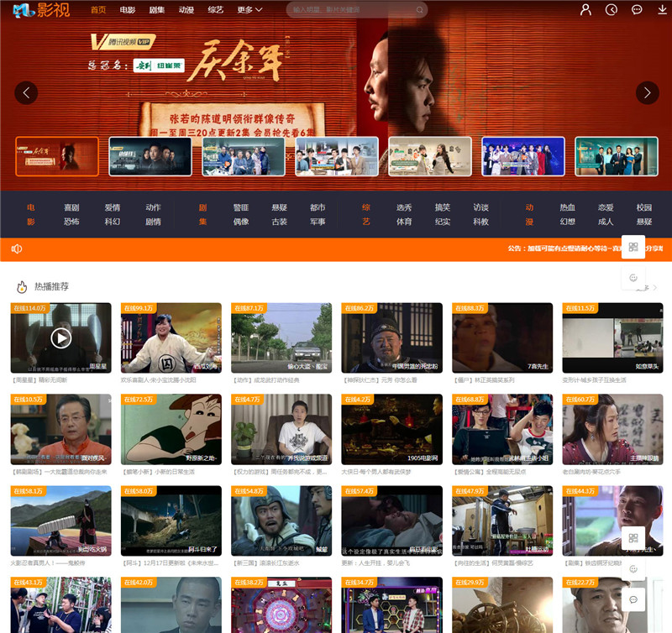Click the speaker announcement icon on orange bar
The image size is (672, 633).
[16, 249]
